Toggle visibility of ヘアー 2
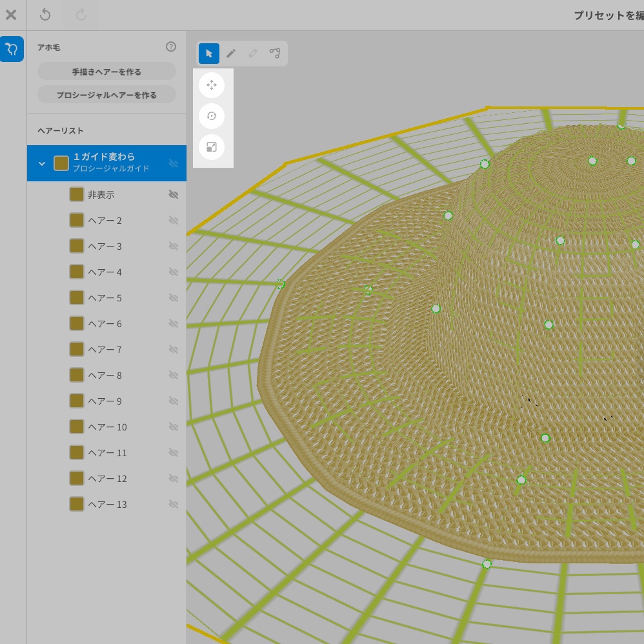Image resolution: width=644 pixels, height=644 pixels. tap(174, 221)
